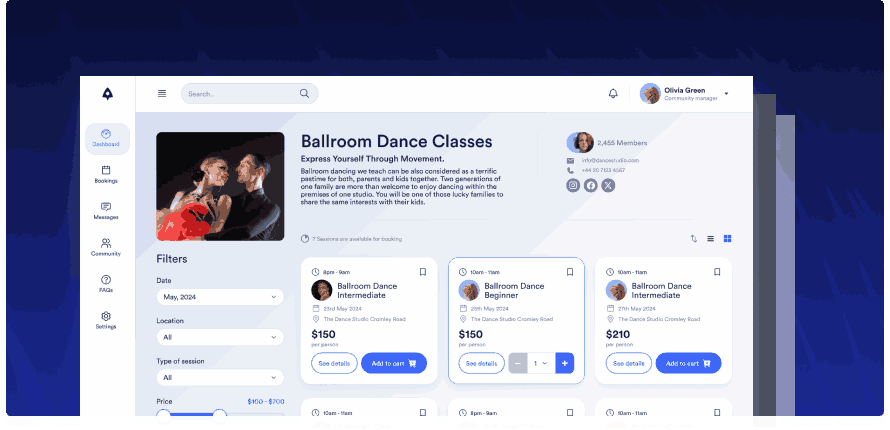
Task: Bookmark the 8pm - 9am Intermediate session
Action: (423, 272)
